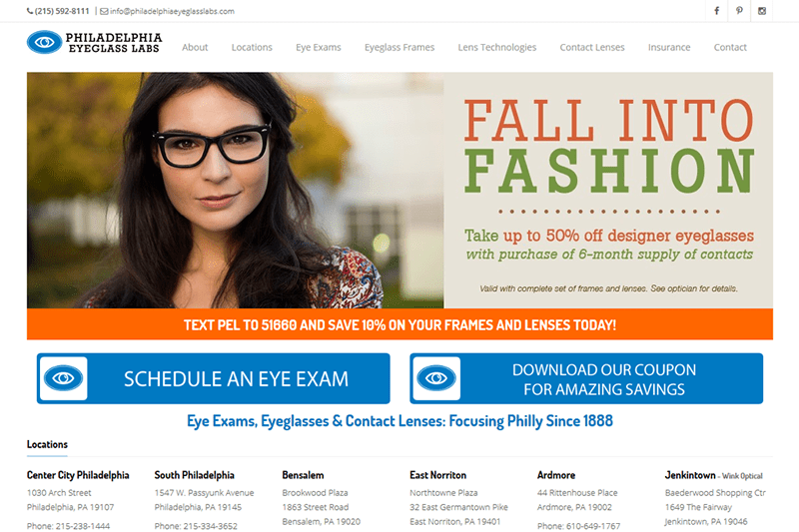The width and height of the screenshot is (799, 532).
Task: Click the envelope email icon in top bar
Action: 104,11
